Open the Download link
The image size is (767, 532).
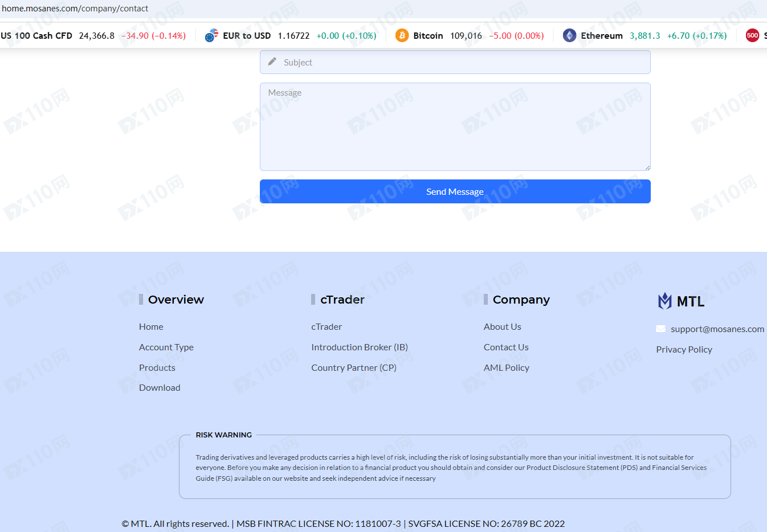pyautogui.click(x=160, y=387)
